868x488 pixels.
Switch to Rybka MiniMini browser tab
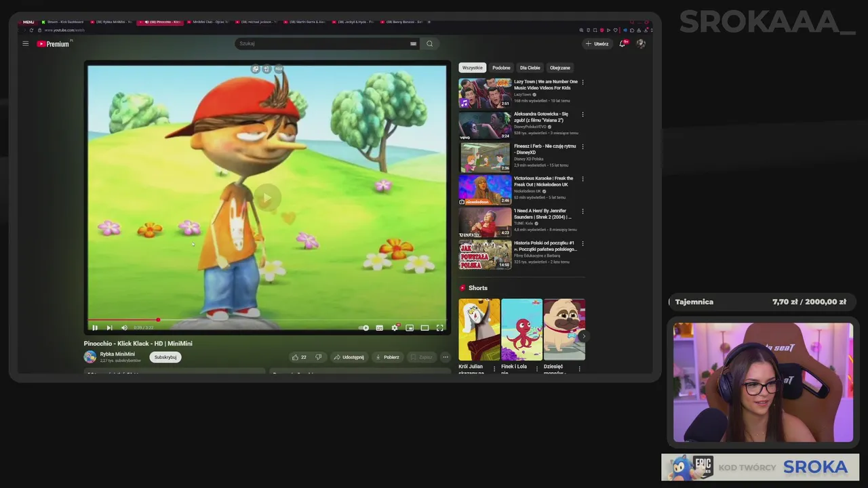(111, 22)
